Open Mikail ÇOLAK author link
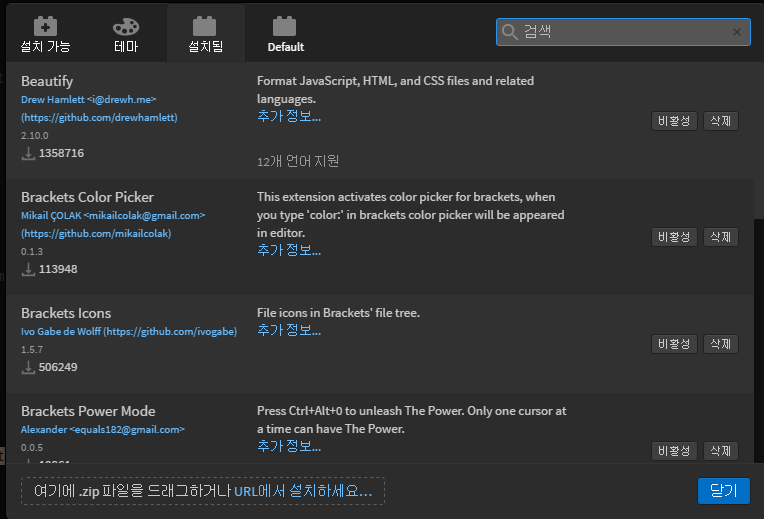Screen dimensions: 764x519 (x=113, y=215)
